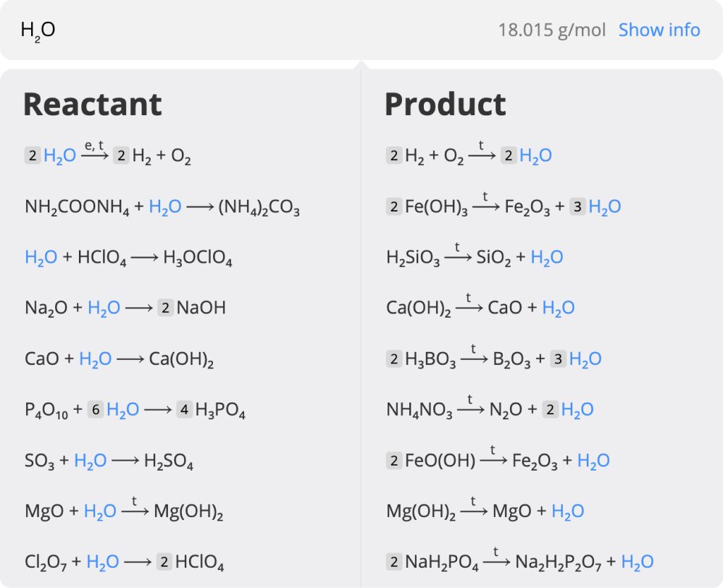Screen dimensions: 723x588
Task: Select H2O in the electrolysis equation
Action: (59, 154)
